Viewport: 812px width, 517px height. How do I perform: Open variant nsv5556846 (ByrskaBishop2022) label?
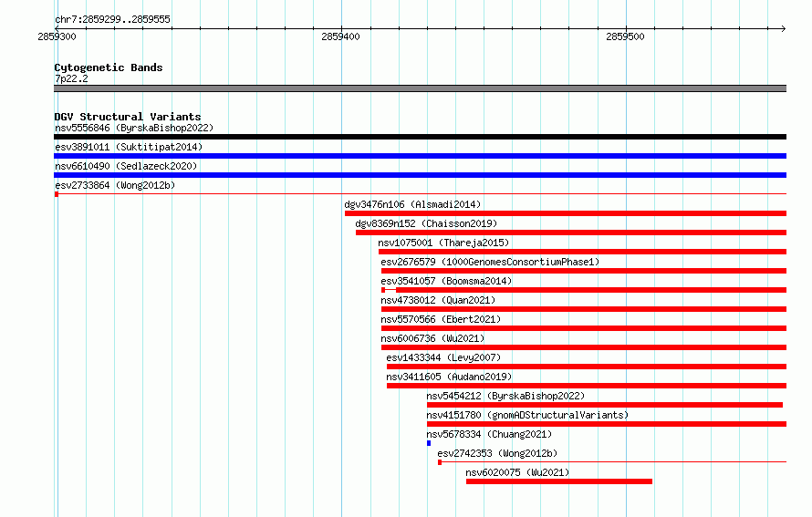(134, 128)
